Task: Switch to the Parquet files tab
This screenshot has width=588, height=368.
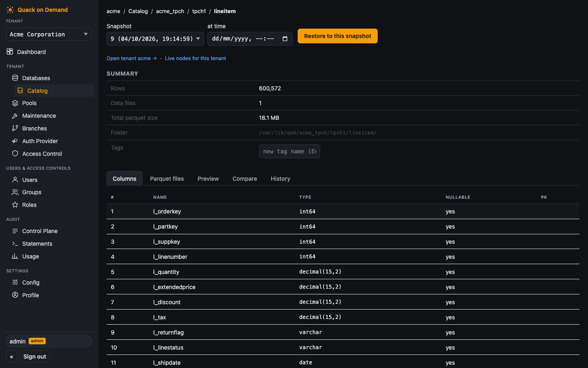Action: [167, 179]
